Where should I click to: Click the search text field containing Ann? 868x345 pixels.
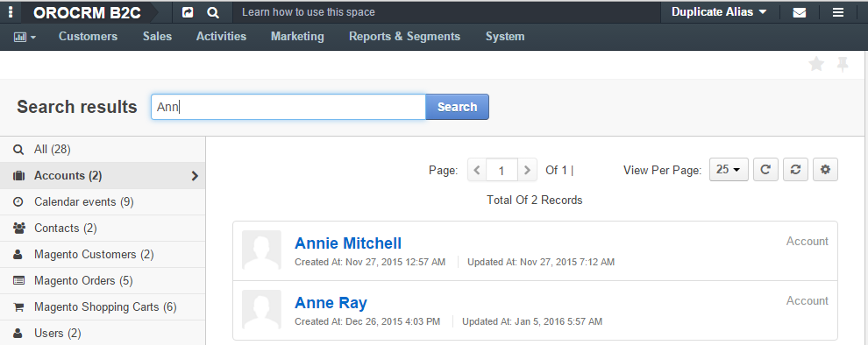tap(288, 107)
